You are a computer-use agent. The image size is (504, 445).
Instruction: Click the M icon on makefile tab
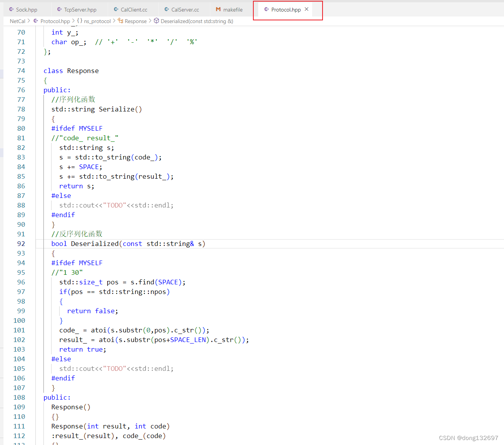[218, 9]
